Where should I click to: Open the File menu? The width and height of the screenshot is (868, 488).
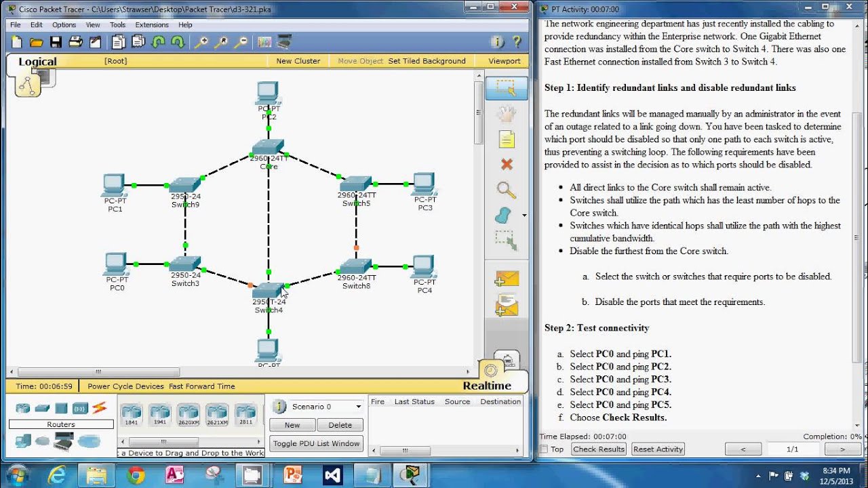point(15,24)
